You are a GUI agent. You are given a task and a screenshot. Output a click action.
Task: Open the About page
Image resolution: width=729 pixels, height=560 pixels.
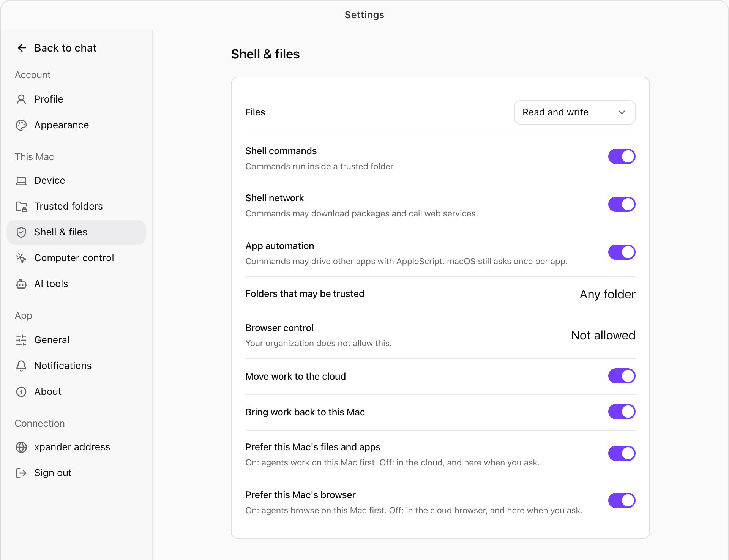76,392
